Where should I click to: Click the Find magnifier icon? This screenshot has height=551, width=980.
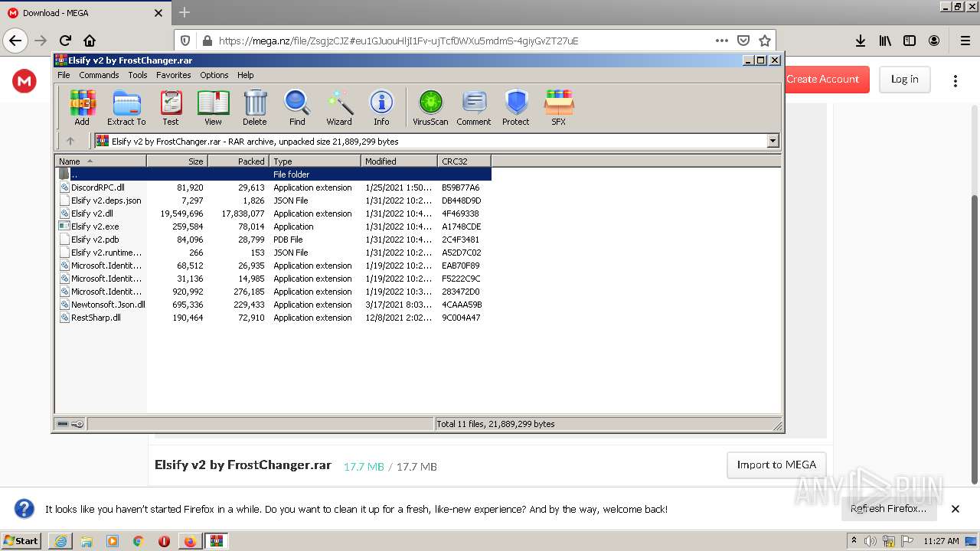click(x=297, y=107)
